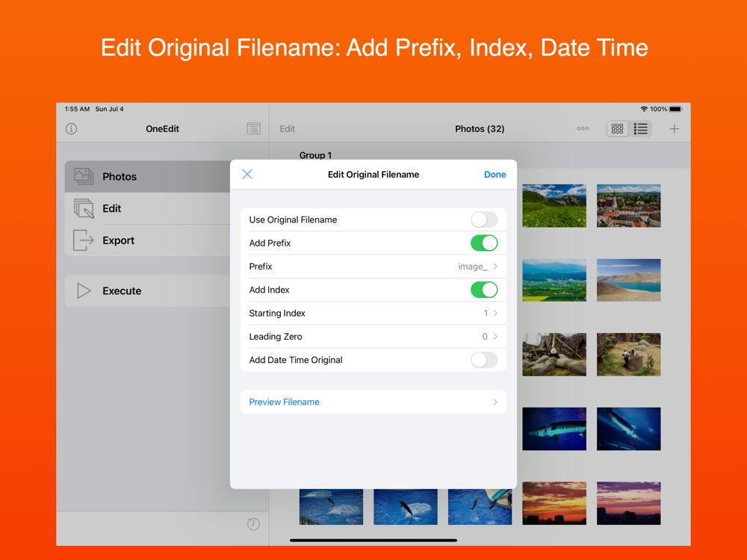Click the battery status icon
747x560 pixels.
pos(675,109)
